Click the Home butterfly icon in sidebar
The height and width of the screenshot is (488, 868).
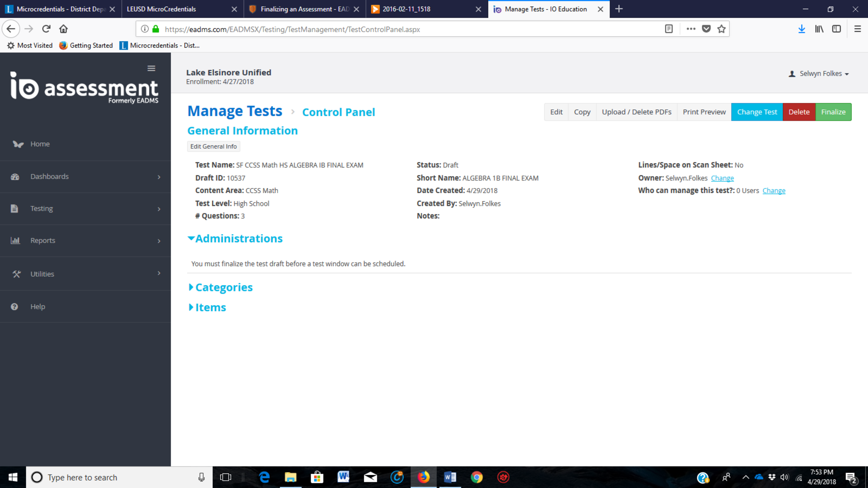[x=18, y=144]
